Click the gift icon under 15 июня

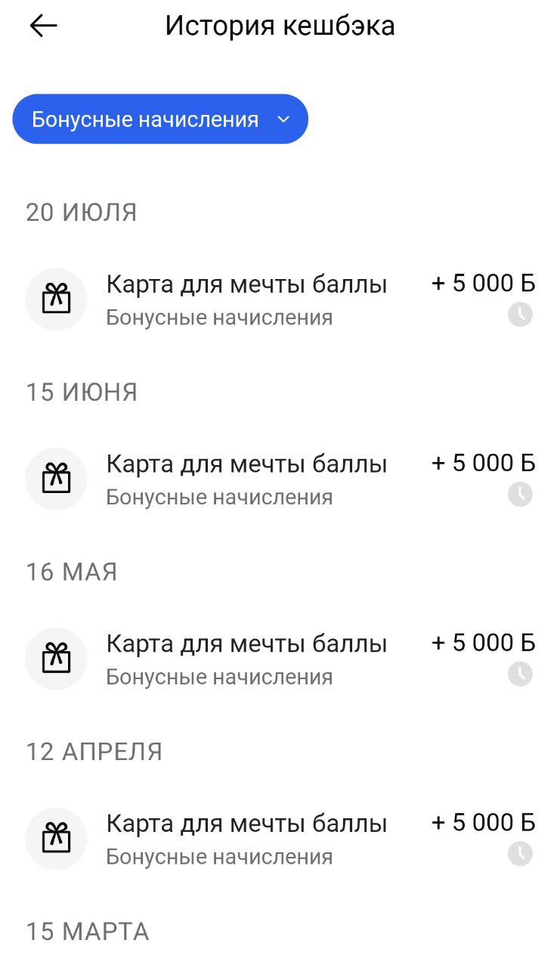56,479
